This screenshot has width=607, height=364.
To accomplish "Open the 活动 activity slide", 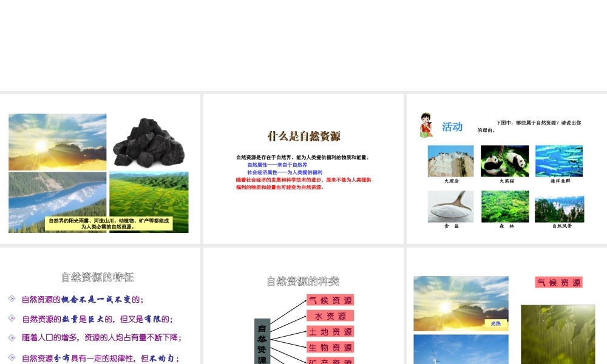I will [507, 169].
